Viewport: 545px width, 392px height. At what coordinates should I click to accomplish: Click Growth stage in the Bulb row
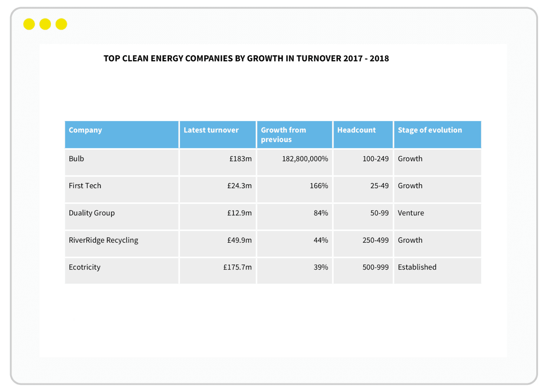click(x=437, y=162)
